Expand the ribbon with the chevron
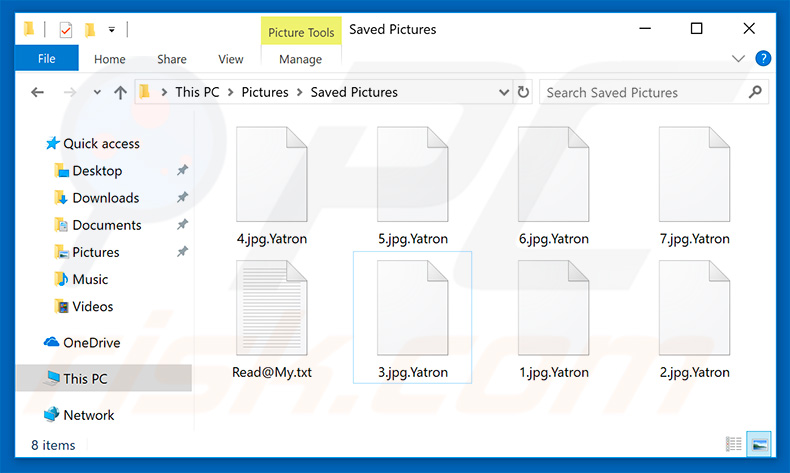 click(738, 58)
